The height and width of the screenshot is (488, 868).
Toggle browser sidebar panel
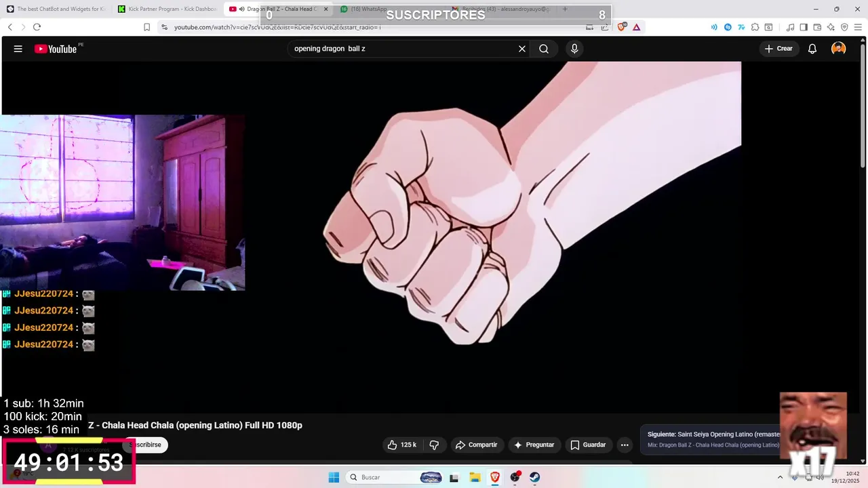[804, 27]
